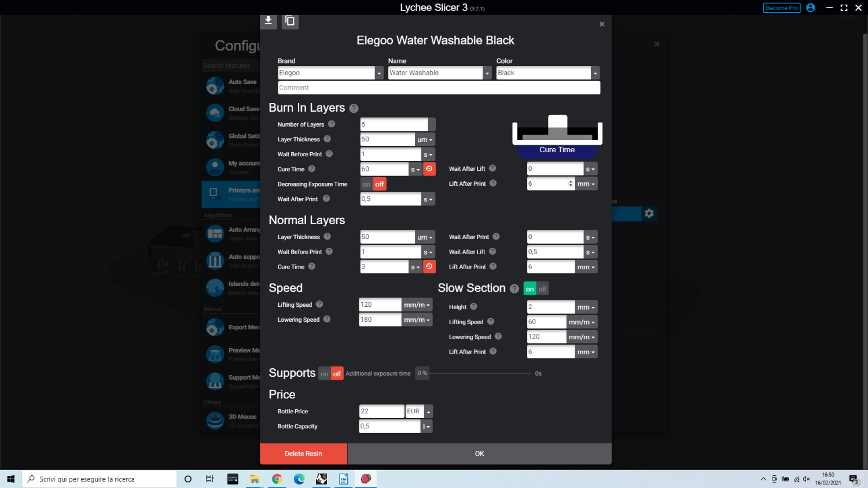This screenshot has width=868, height=488.
Task: Click the Become Pro button
Action: (782, 8)
